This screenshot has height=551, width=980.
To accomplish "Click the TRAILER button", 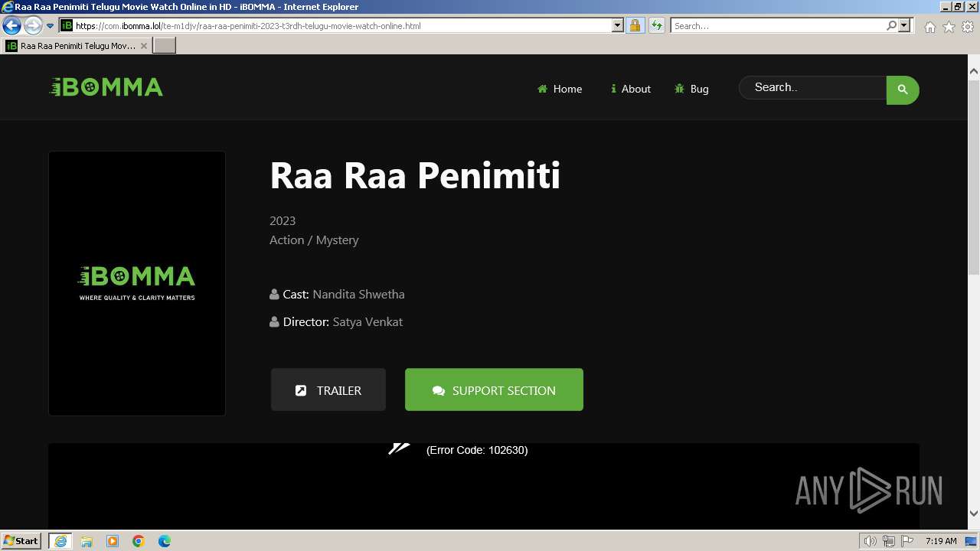I will point(328,390).
